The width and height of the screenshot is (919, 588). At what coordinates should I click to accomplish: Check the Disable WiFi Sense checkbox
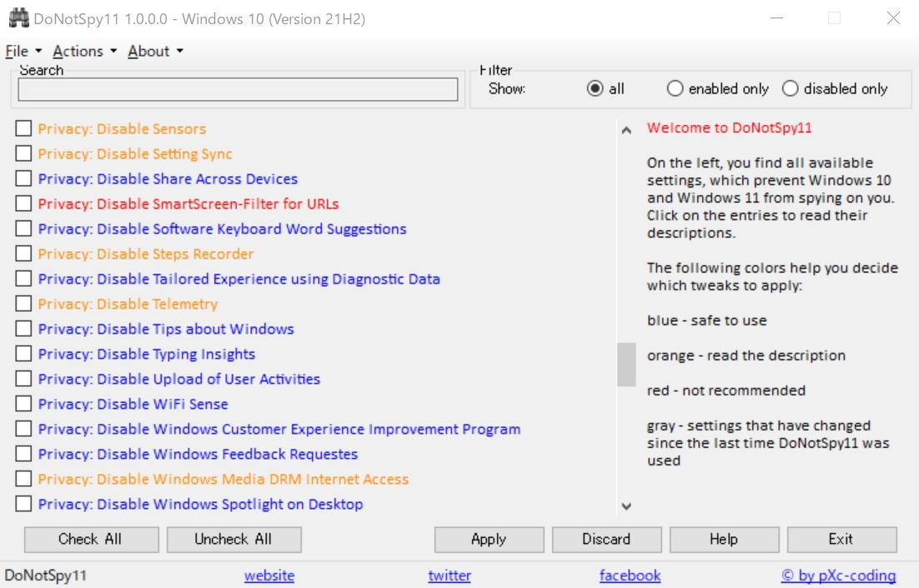coord(23,404)
